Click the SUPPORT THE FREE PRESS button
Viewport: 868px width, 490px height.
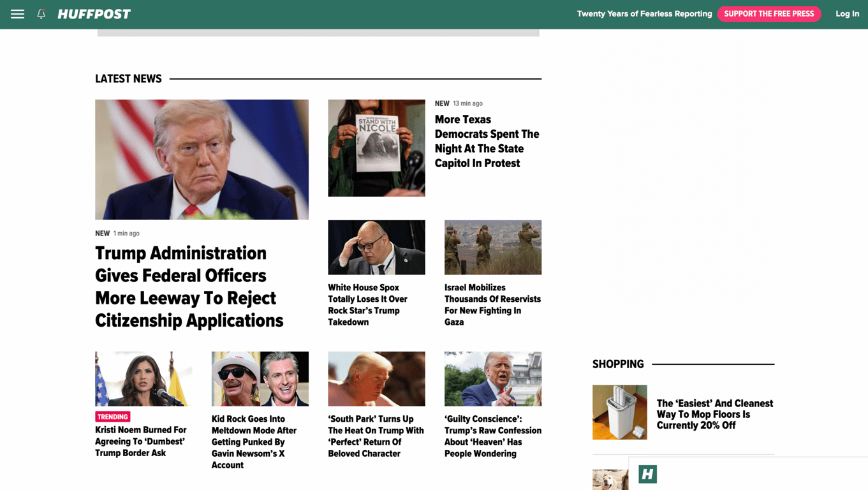[x=769, y=13]
